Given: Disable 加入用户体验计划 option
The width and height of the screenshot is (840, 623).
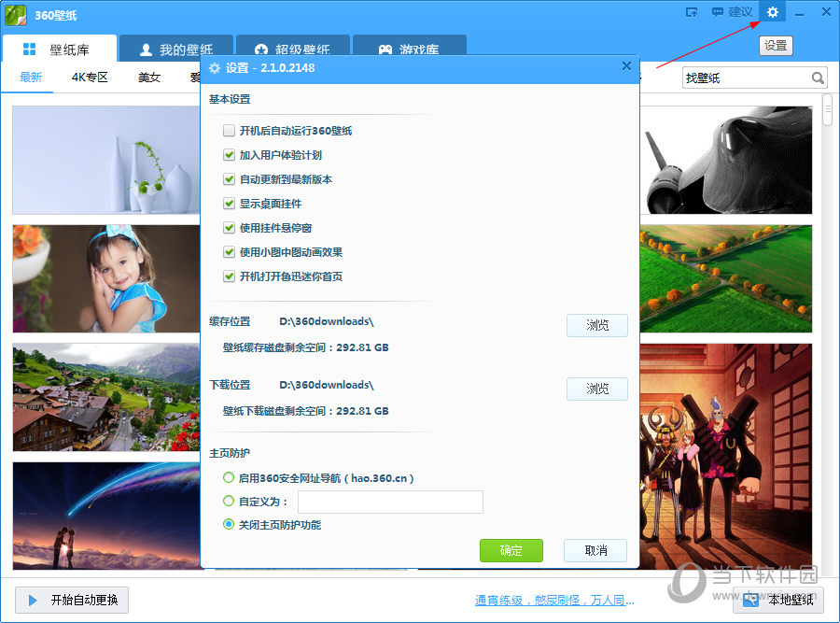Looking at the screenshot, I should (x=229, y=155).
